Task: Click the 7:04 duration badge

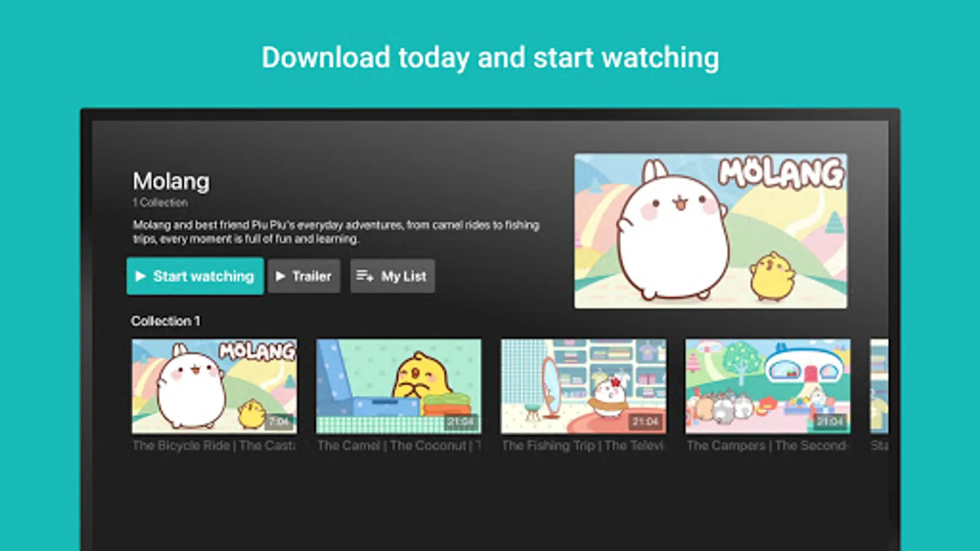Action: tap(279, 421)
